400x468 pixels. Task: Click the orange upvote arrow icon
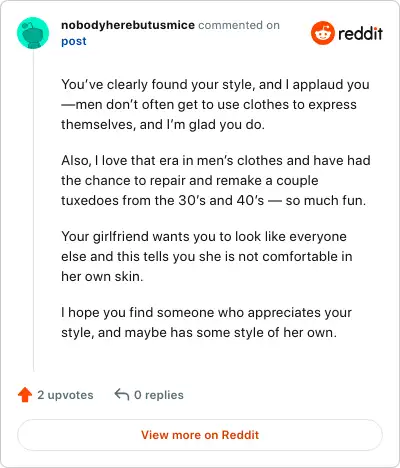click(25, 395)
